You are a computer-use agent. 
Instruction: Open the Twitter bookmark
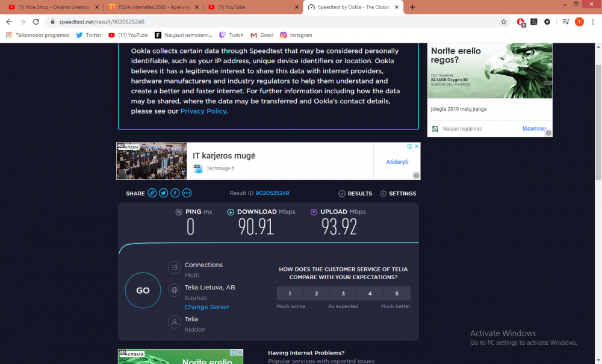pyautogui.click(x=88, y=35)
